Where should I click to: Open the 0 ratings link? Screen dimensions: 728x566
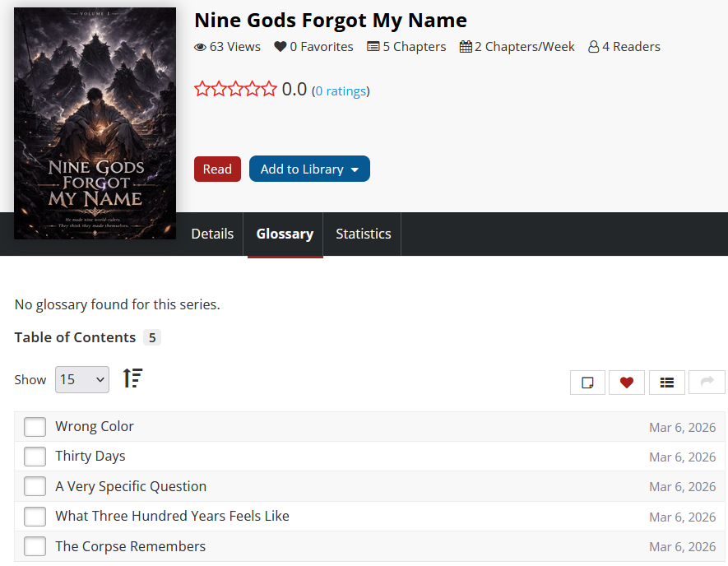341,91
